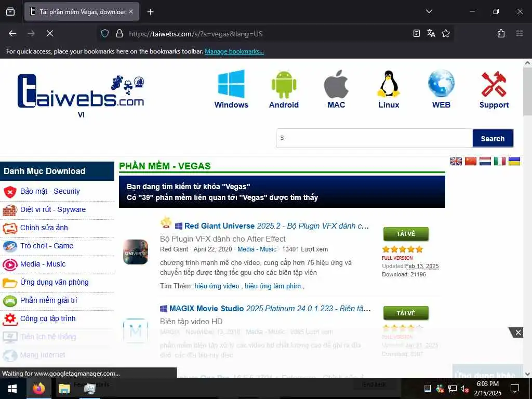Open Media - Music sidebar category
Viewport: 532px width, 399px height.
43,264
